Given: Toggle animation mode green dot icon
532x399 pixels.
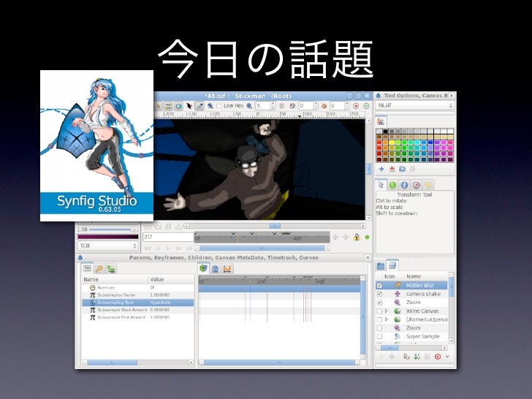Looking at the screenshot, I should pos(367,237).
